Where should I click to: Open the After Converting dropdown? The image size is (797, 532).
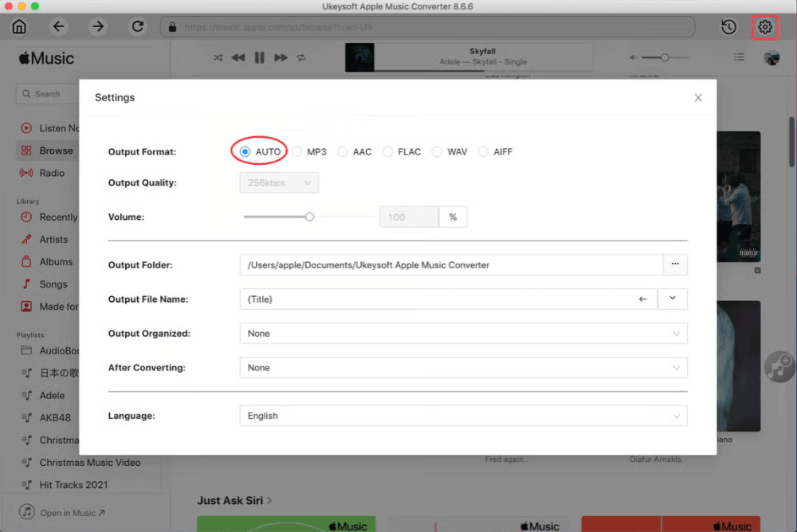pyautogui.click(x=464, y=367)
